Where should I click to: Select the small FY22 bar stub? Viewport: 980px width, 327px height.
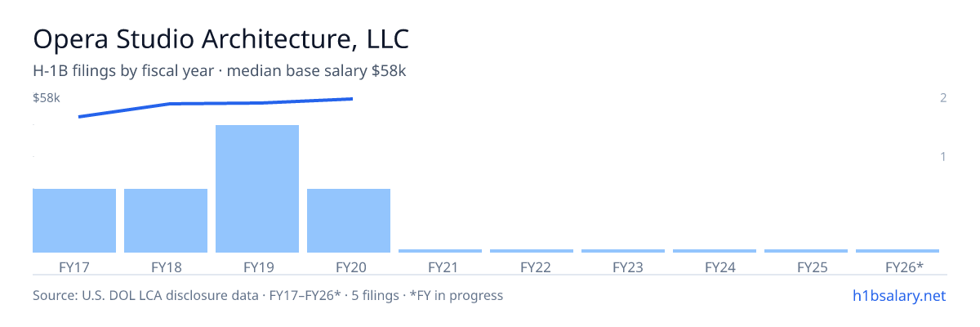point(532,251)
